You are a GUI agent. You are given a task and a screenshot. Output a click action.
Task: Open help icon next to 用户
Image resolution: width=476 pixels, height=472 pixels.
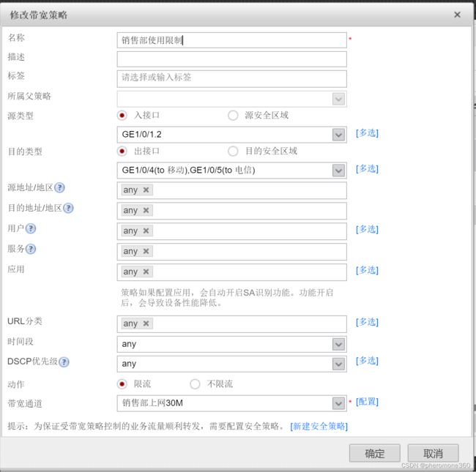pyautogui.click(x=31, y=228)
